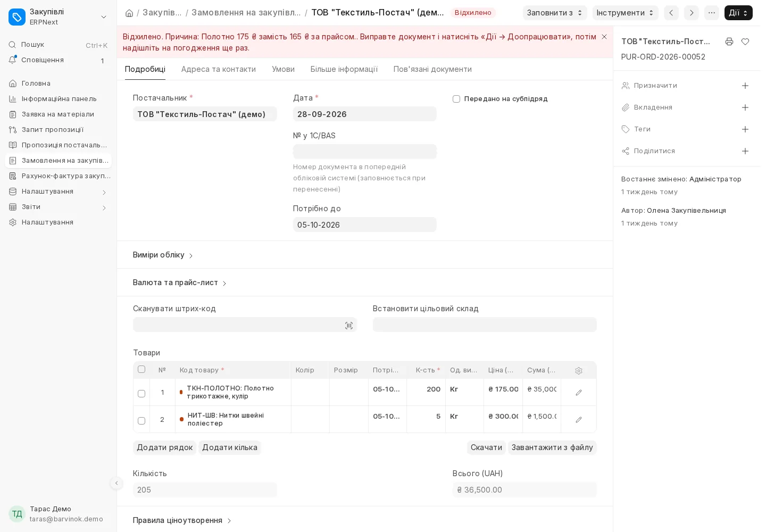Viewport: 766px width, 532px height.
Task: Open the three-dots more menu
Action: [x=712, y=13]
